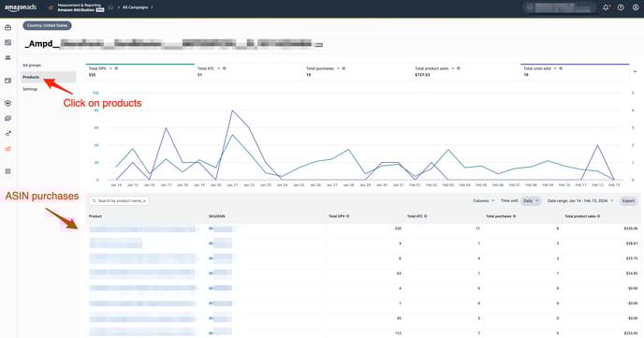Expand the Total purchases metric dropdown
The width and height of the screenshot is (644, 338).
(338, 68)
